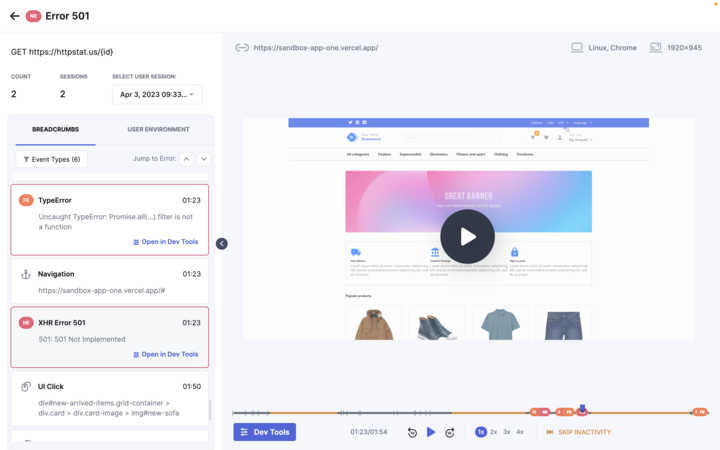Skip forward in the session replay
The image size is (720, 450).
point(450,432)
